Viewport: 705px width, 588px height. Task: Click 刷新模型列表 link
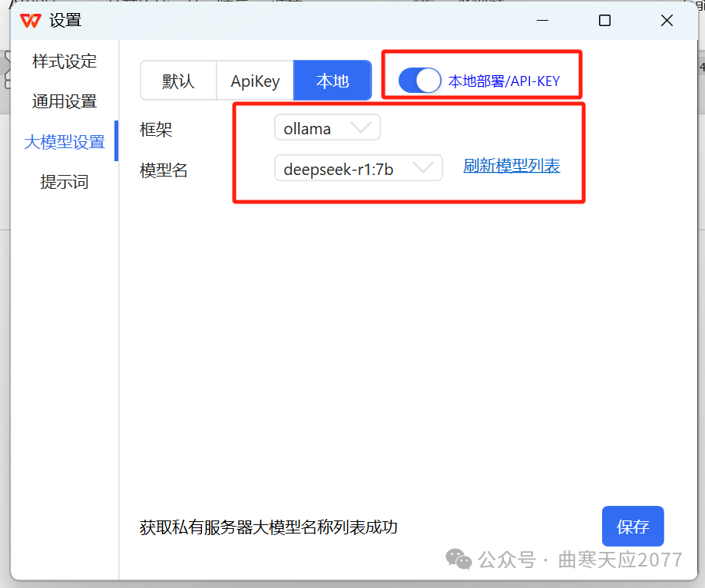click(x=511, y=166)
